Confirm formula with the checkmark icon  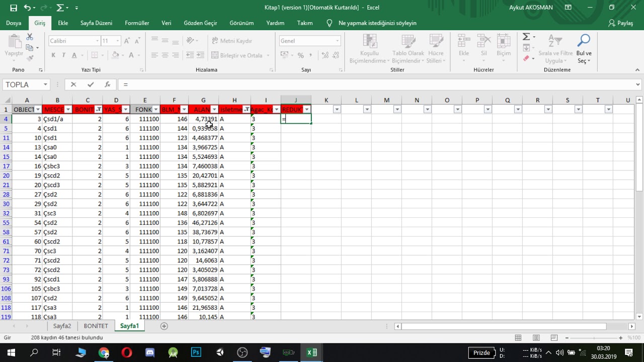(91, 84)
